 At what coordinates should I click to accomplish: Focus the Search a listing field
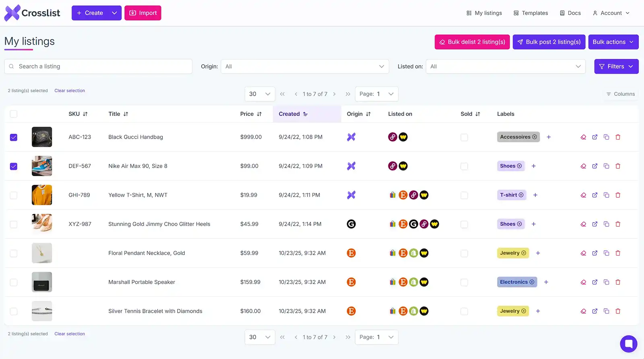[98, 66]
